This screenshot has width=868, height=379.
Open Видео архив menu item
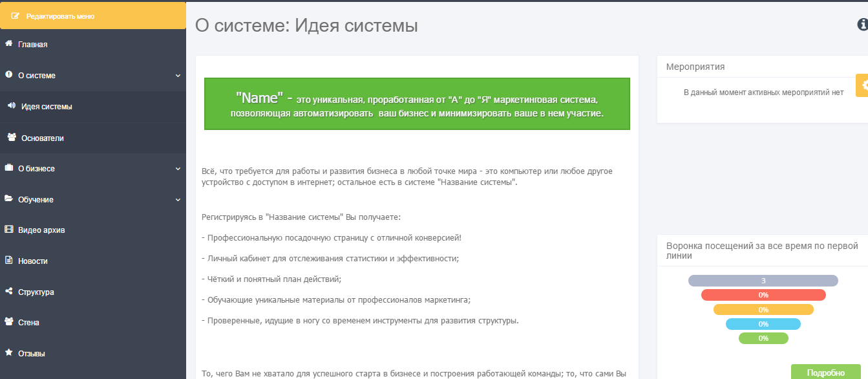click(x=93, y=230)
